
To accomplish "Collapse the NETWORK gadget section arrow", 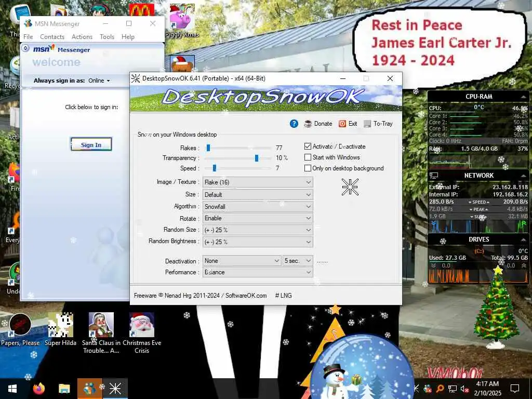I will pos(523,176).
